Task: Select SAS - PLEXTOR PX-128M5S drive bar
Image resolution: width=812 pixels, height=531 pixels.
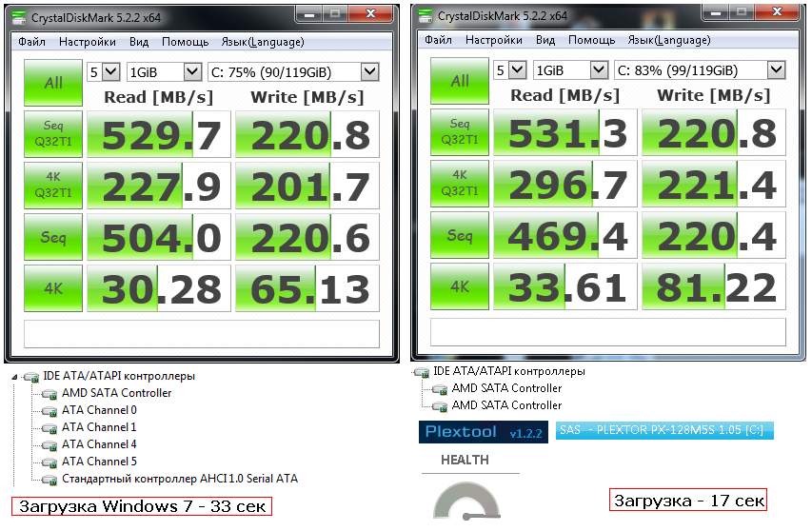Action: [x=664, y=430]
